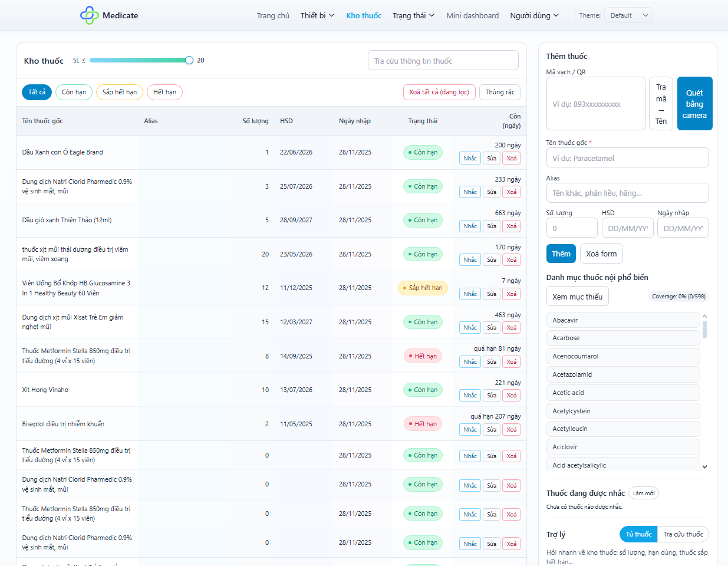Delete the Dầu Xanh con Ó Eagle Brand row
This screenshot has height=566, width=728.
[511, 158]
